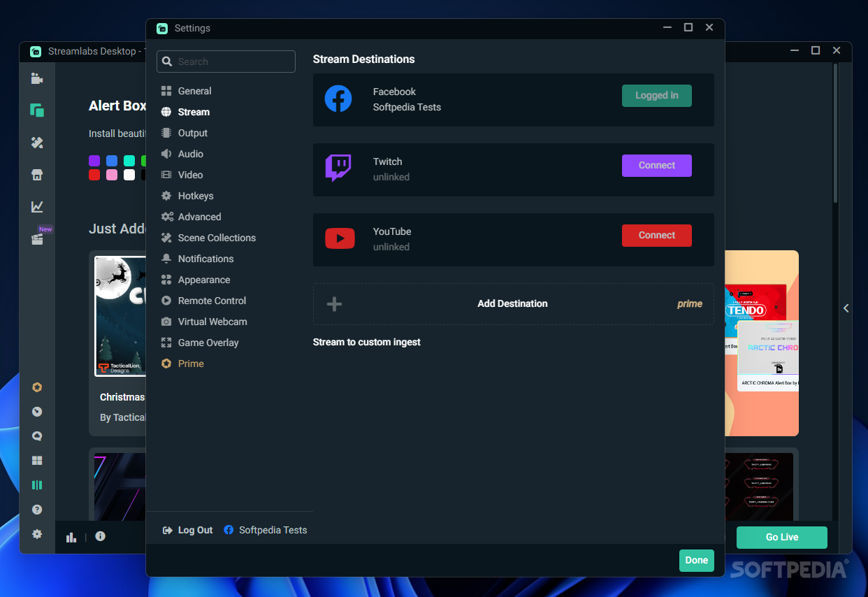The width and height of the screenshot is (868, 597).
Task: Connect the YouTube account
Action: tap(657, 236)
